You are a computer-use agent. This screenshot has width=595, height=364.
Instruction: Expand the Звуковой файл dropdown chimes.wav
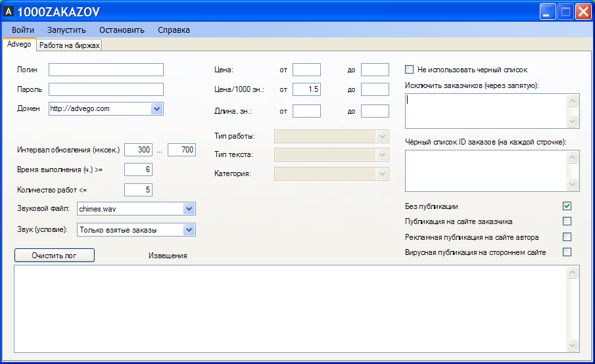pos(189,208)
